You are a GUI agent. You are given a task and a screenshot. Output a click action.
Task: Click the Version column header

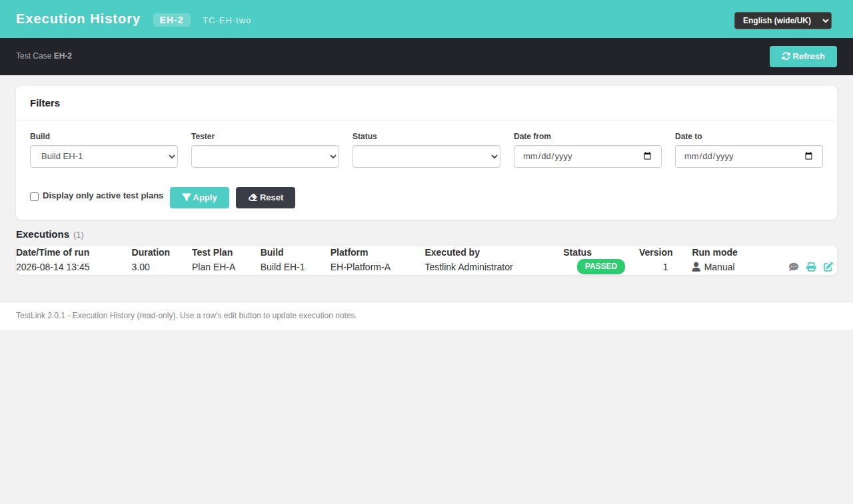[656, 252]
